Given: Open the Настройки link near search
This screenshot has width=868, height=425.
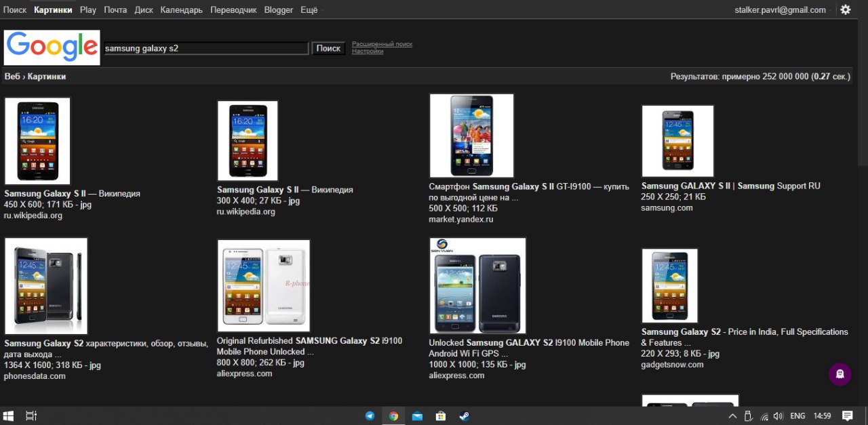Looking at the screenshot, I should [368, 52].
